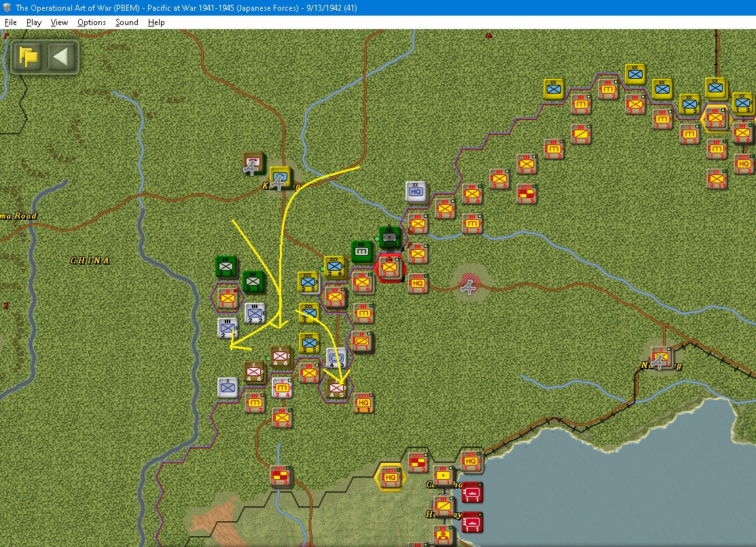The width and height of the screenshot is (756, 547).
Task: Select the lower red naval unit near Haiphong
Action: point(472,523)
